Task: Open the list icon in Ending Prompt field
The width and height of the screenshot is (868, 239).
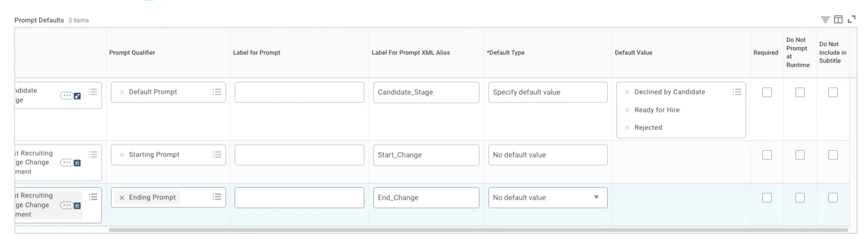Action: click(x=217, y=197)
